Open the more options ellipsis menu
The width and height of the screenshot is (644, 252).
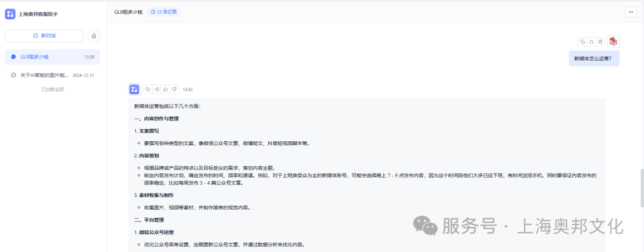(x=631, y=12)
